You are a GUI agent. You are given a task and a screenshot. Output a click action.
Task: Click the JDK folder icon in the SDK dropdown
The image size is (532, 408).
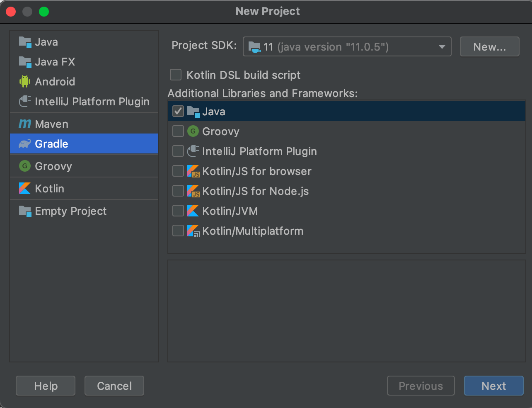(x=254, y=47)
